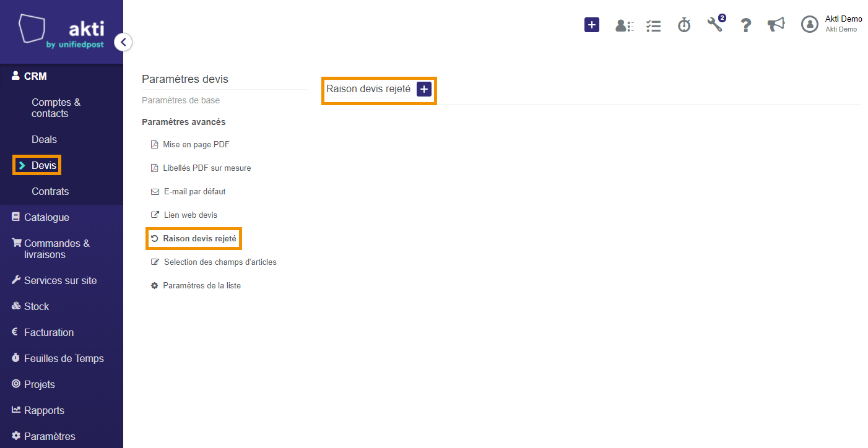Open the announcements megaphone icon

[776, 24]
